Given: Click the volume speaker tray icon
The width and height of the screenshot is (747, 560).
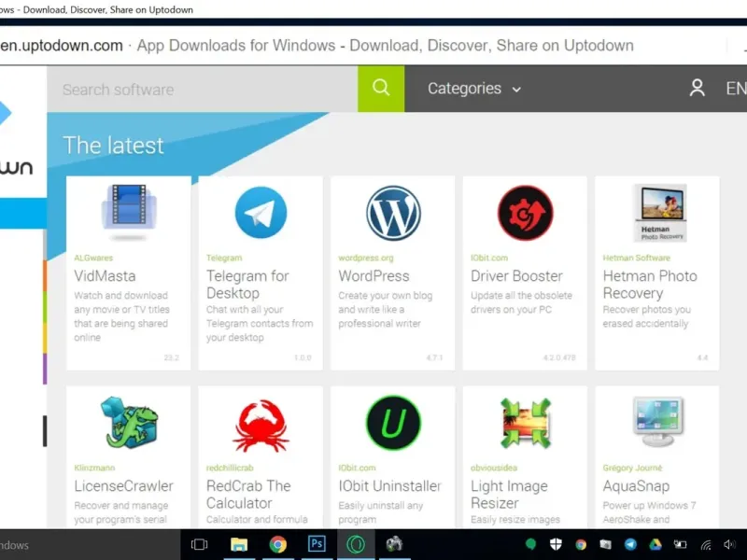Looking at the screenshot, I should click(x=730, y=544).
